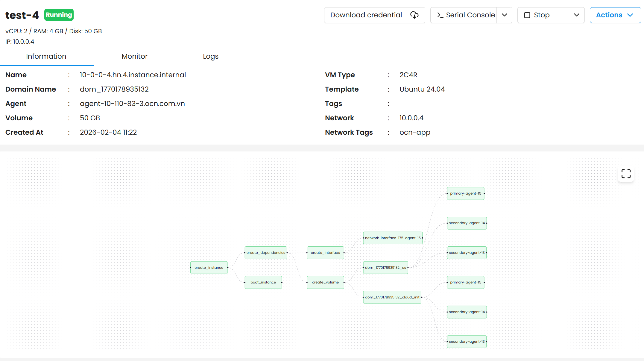644x361 pixels.
Task: Click the Stop square icon
Action: coord(527,15)
